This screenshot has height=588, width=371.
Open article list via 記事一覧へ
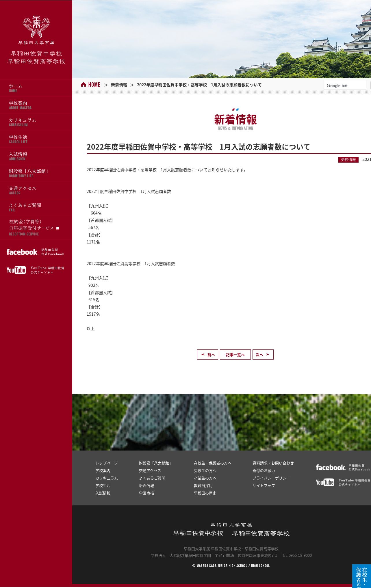point(235,355)
